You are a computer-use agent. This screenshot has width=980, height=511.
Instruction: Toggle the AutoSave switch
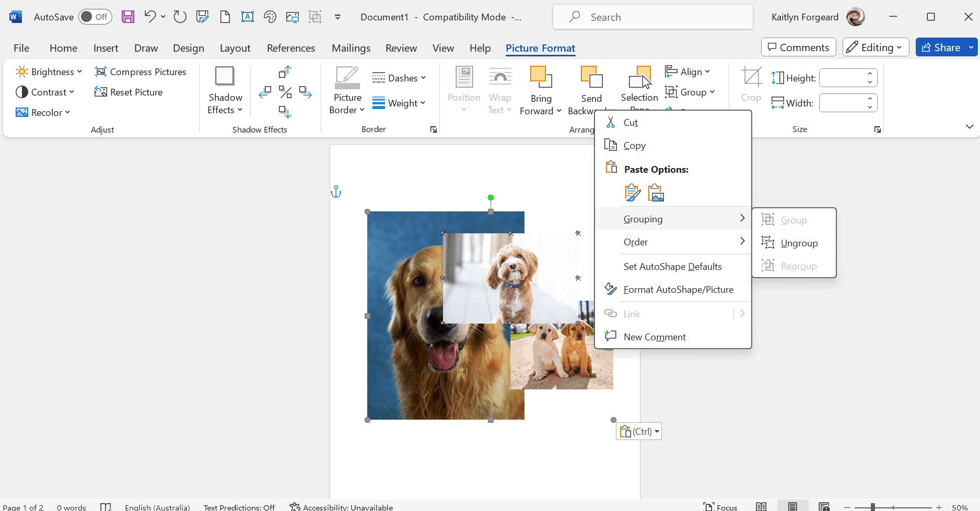pyautogui.click(x=95, y=17)
